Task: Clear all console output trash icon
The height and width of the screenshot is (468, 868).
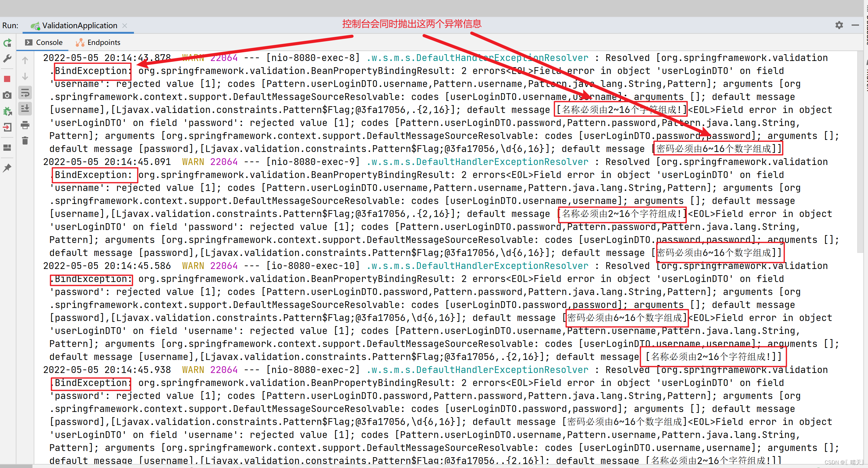Action: coord(25,141)
